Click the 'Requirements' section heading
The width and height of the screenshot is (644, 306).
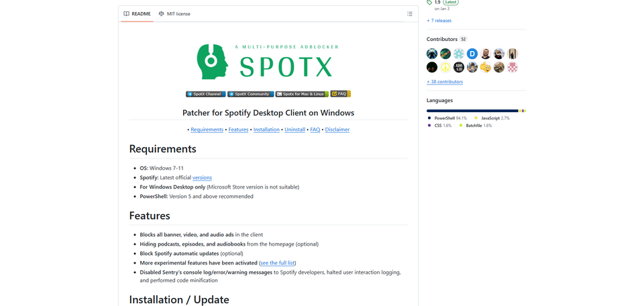click(162, 149)
